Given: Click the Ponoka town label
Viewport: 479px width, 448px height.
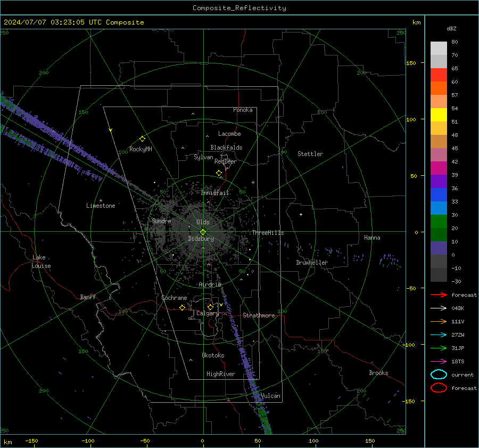Looking at the screenshot, I should [243, 110].
